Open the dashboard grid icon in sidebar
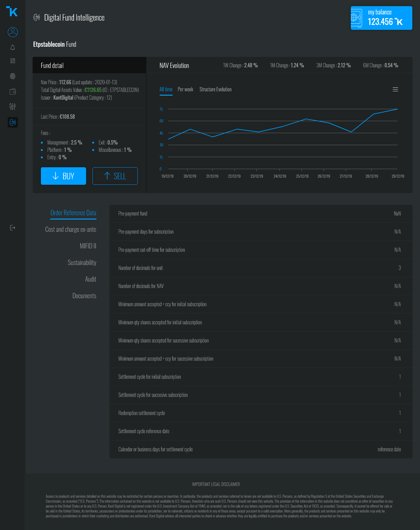The image size is (420, 530). tap(13, 61)
